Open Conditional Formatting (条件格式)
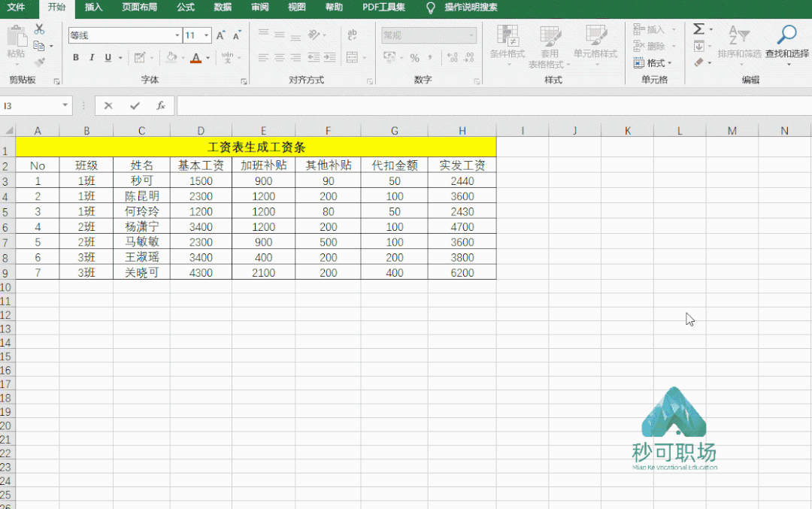Image resolution: width=812 pixels, height=509 pixels. (x=507, y=46)
